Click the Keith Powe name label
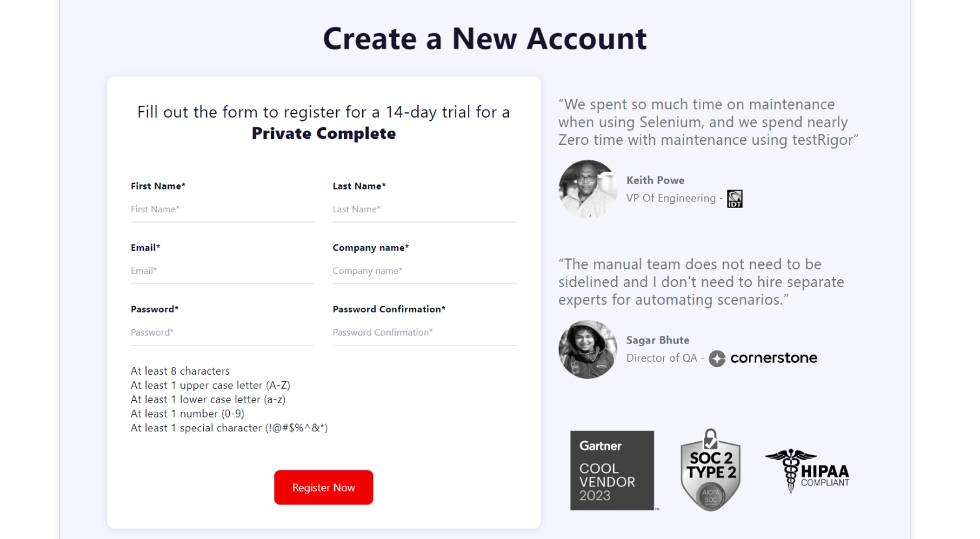This screenshot has width=980, height=539. pyautogui.click(x=655, y=181)
